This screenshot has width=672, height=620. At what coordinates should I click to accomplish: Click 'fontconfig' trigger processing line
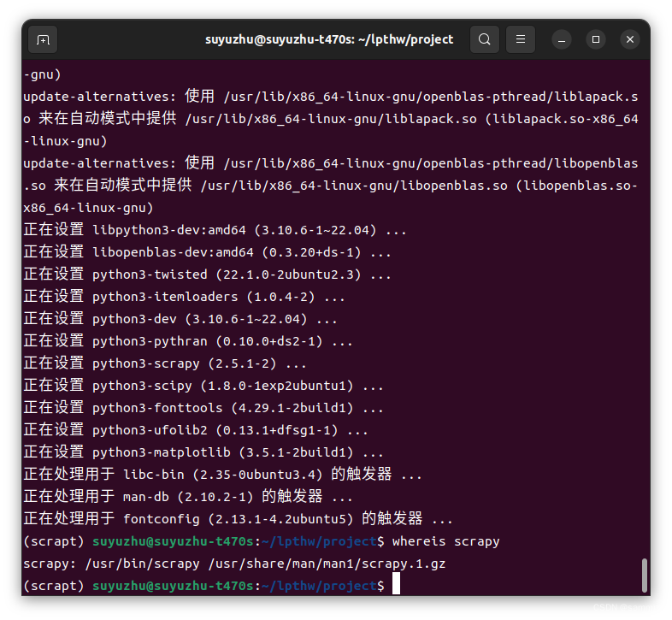pos(239,519)
